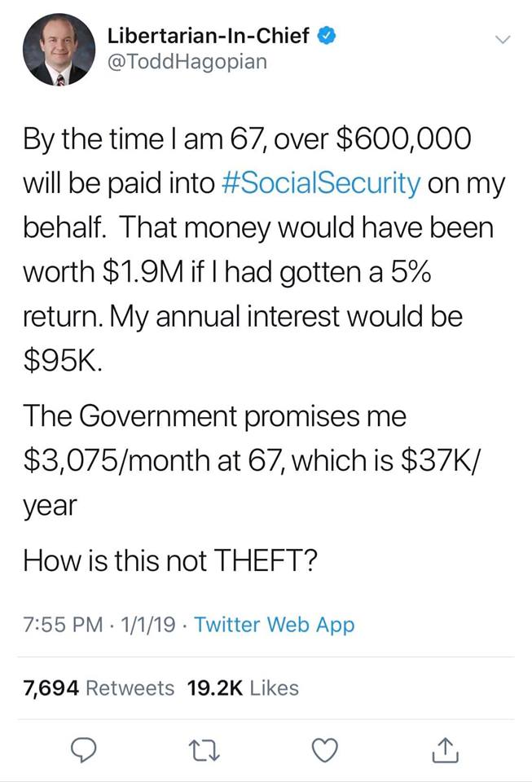Retweet using the arrows icon
This screenshot has width=532, height=782.
204,750
